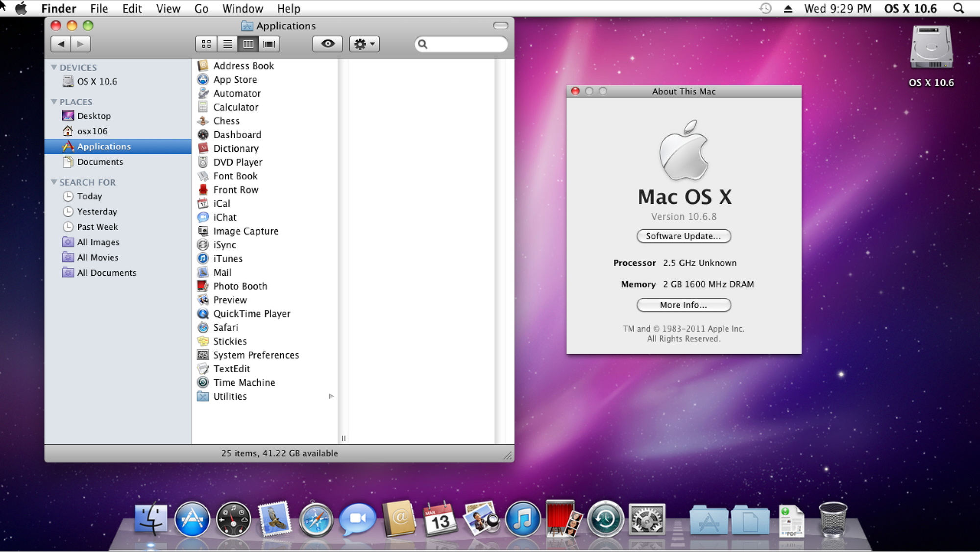This screenshot has width=980, height=552.
Task: Open the App Store application
Action: click(x=235, y=79)
